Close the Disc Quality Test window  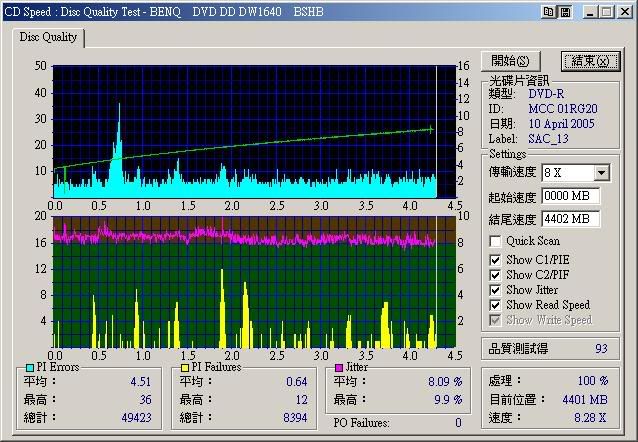click(x=625, y=12)
